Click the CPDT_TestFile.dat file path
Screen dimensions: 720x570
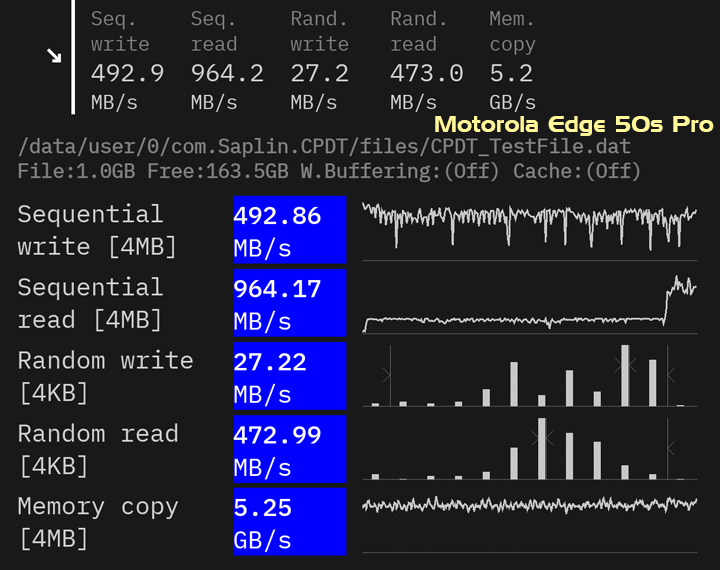point(324,147)
